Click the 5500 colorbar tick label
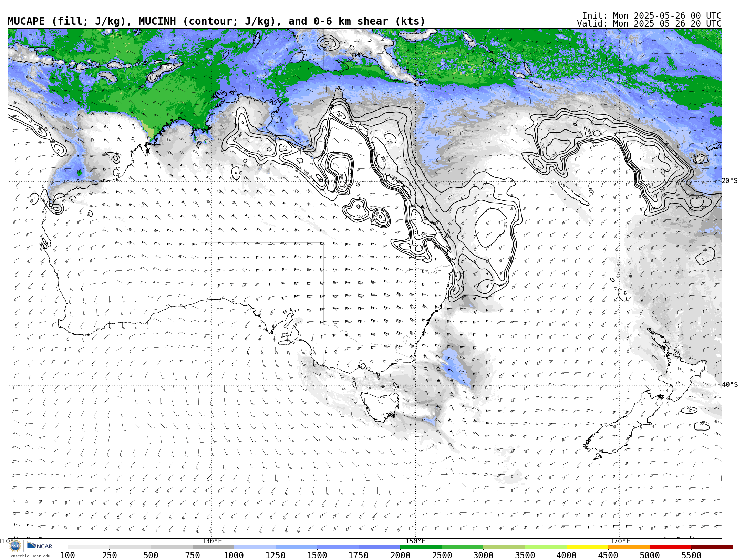 pos(691,556)
